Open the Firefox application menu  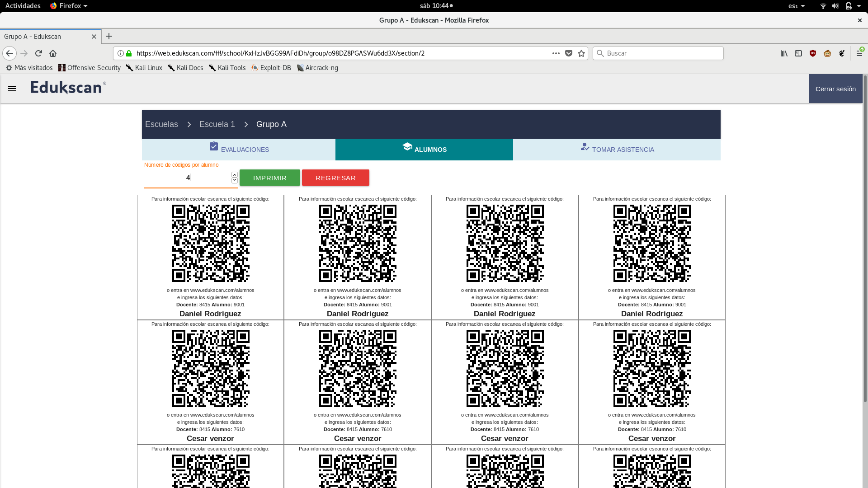click(859, 53)
